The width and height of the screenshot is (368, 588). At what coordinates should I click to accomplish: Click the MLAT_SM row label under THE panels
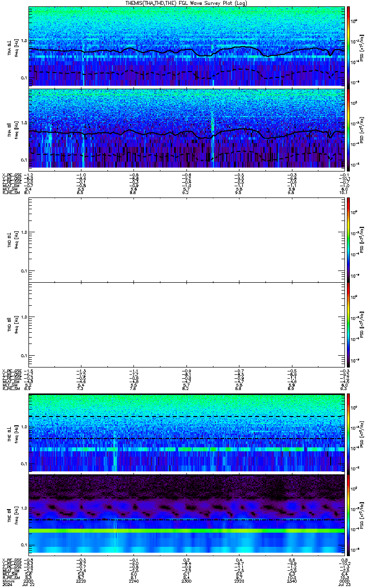pyautogui.click(x=12, y=570)
